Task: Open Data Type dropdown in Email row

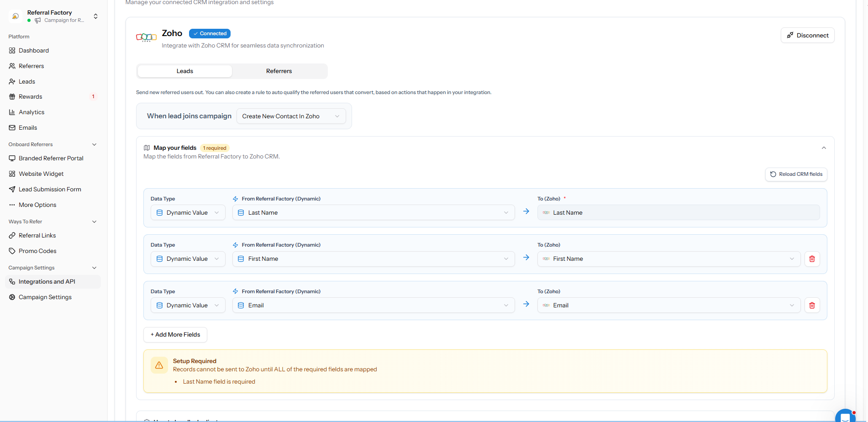Action: click(188, 306)
